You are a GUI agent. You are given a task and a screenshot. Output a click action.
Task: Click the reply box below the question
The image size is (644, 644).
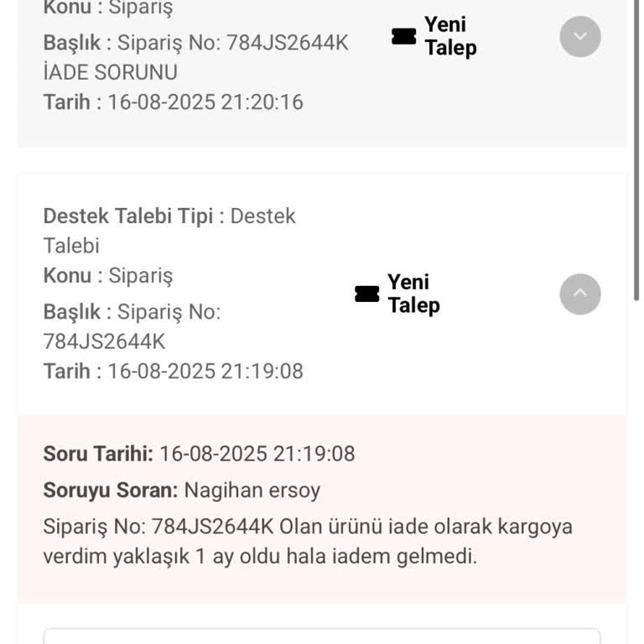(322, 636)
